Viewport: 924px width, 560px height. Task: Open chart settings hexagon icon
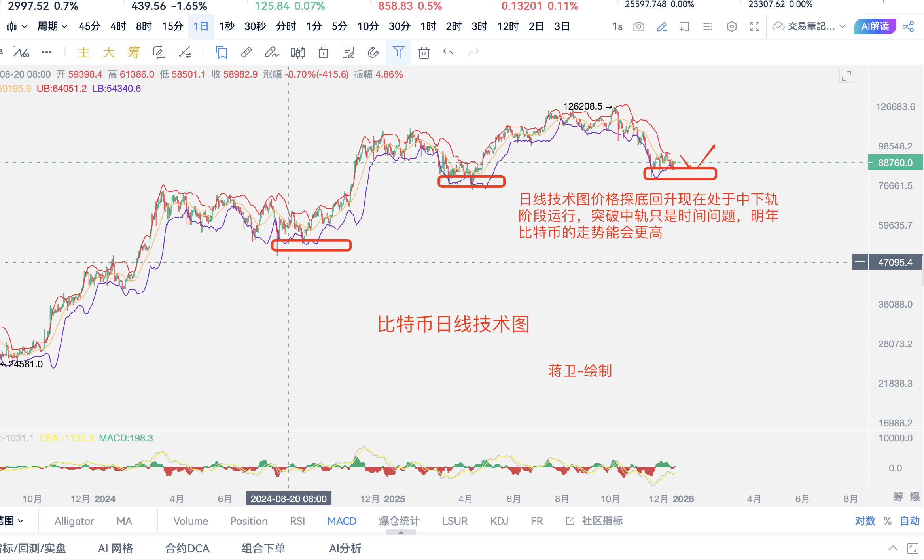(731, 26)
